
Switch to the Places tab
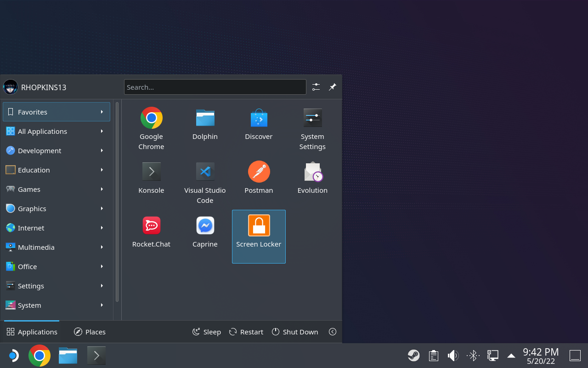pos(90,332)
